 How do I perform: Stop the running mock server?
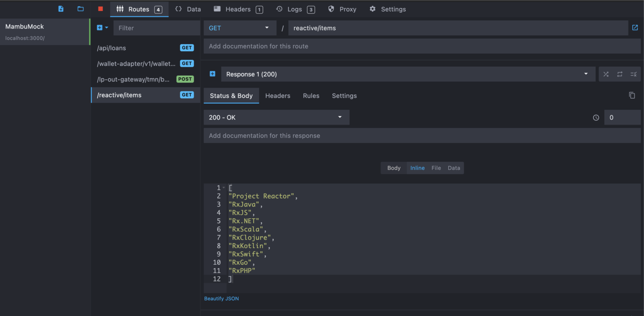100,9
